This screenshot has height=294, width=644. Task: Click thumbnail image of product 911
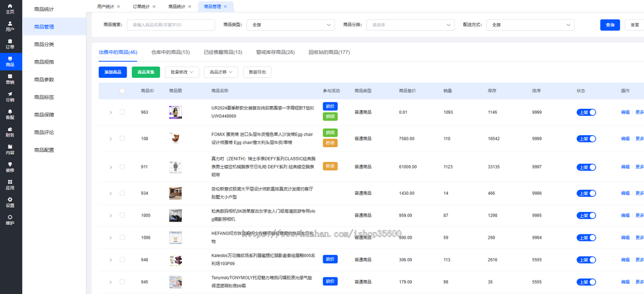175,167
